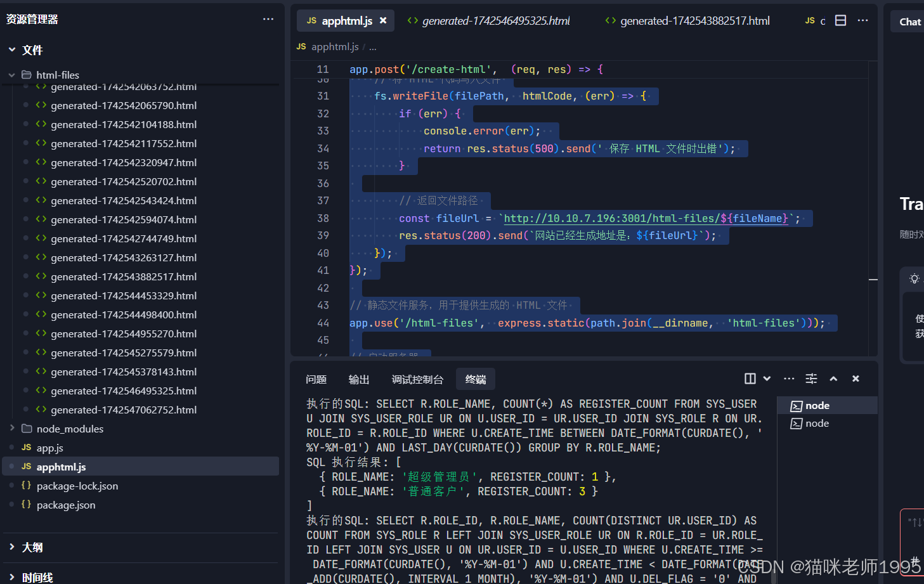Open the terminal panel ellipsis menu
The width and height of the screenshot is (924, 584).
click(788, 379)
